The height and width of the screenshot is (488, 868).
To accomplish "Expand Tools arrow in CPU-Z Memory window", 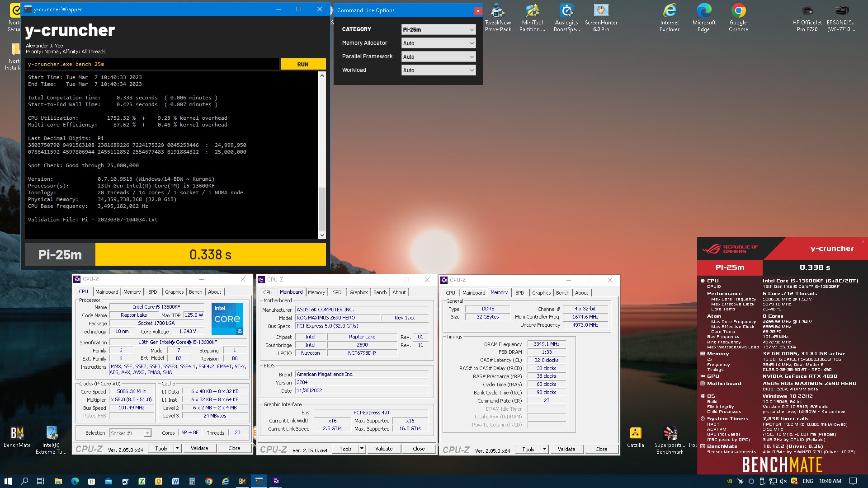I will tap(544, 449).
